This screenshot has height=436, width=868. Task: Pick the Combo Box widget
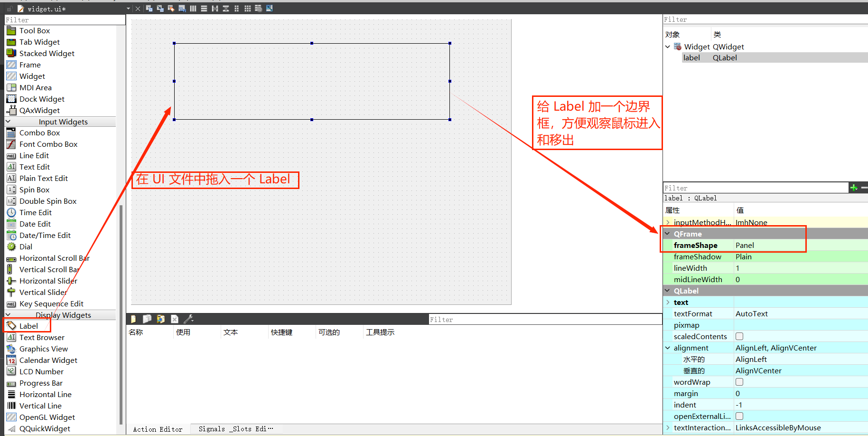(x=39, y=133)
